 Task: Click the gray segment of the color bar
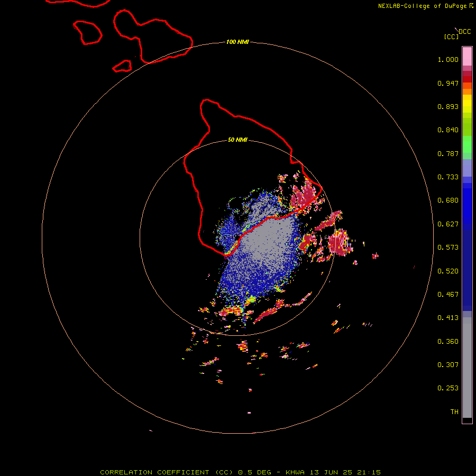[x=467, y=368]
